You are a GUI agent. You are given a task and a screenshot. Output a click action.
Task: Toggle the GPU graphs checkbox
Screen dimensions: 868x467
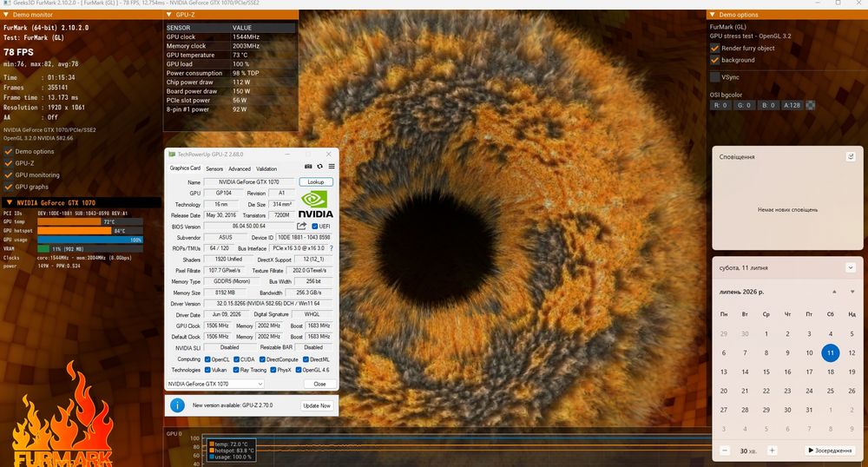(x=9, y=187)
